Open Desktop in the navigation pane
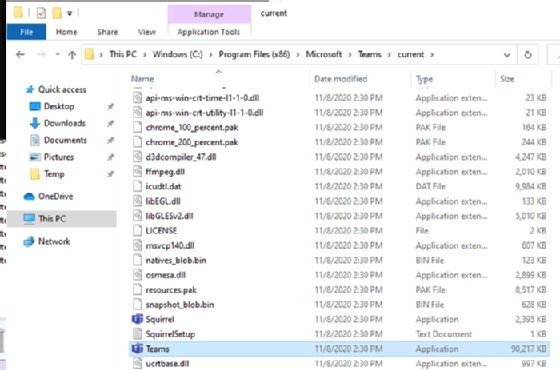Screen dimensions: 560x370 (x=59, y=106)
